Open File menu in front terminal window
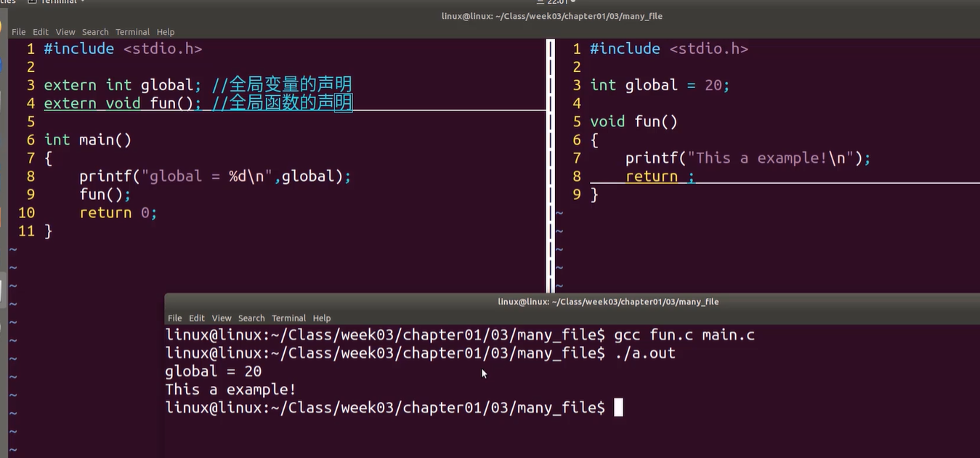The image size is (980, 458). pyautogui.click(x=175, y=318)
